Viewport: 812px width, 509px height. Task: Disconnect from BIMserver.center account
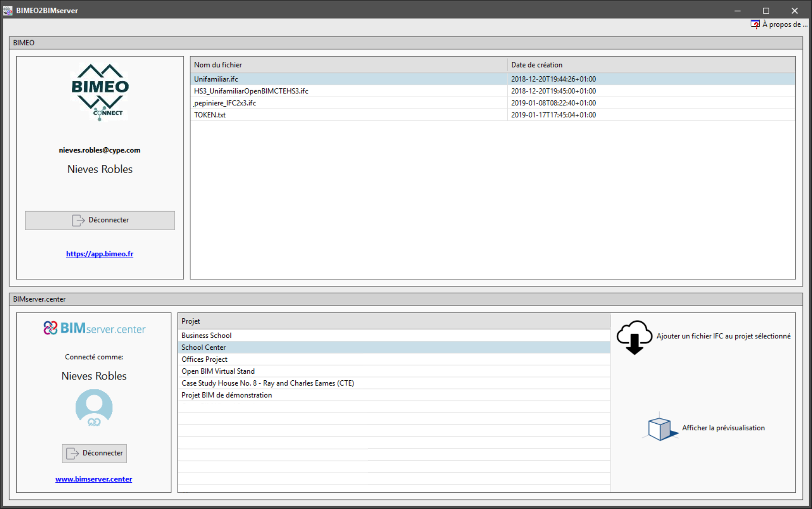[94, 453]
